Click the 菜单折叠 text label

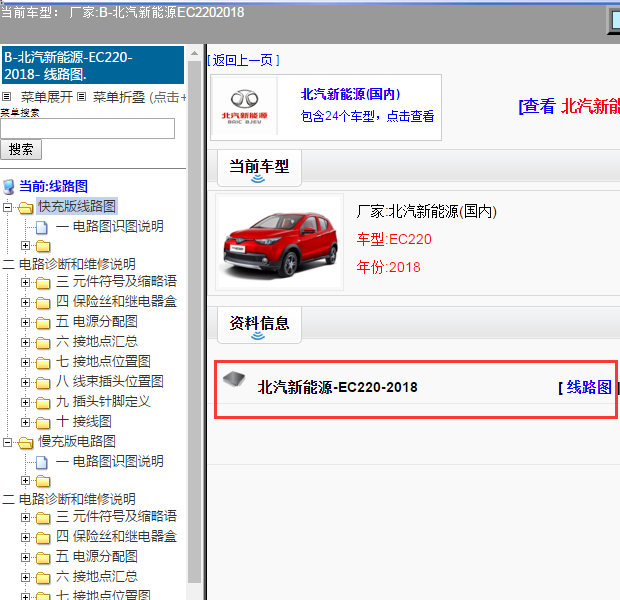[119, 97]
